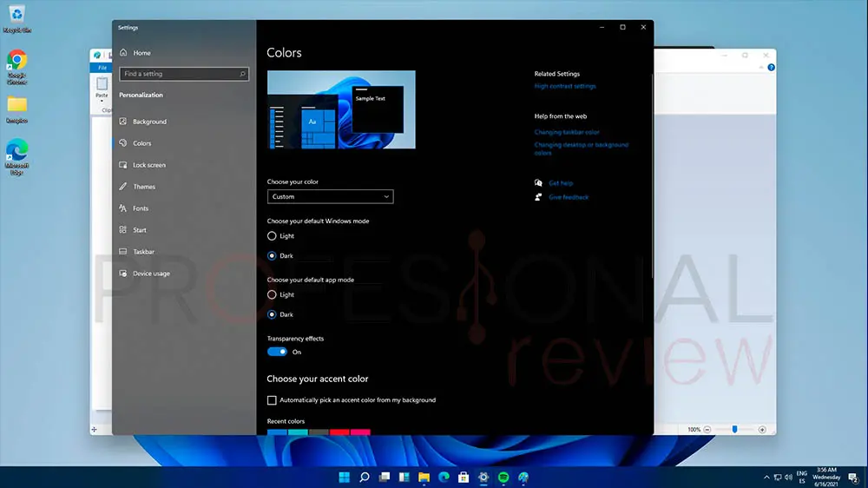Open Microsoft Store from taskbar
The width and height of the screenshot is (868, 488).
[464, 478]
